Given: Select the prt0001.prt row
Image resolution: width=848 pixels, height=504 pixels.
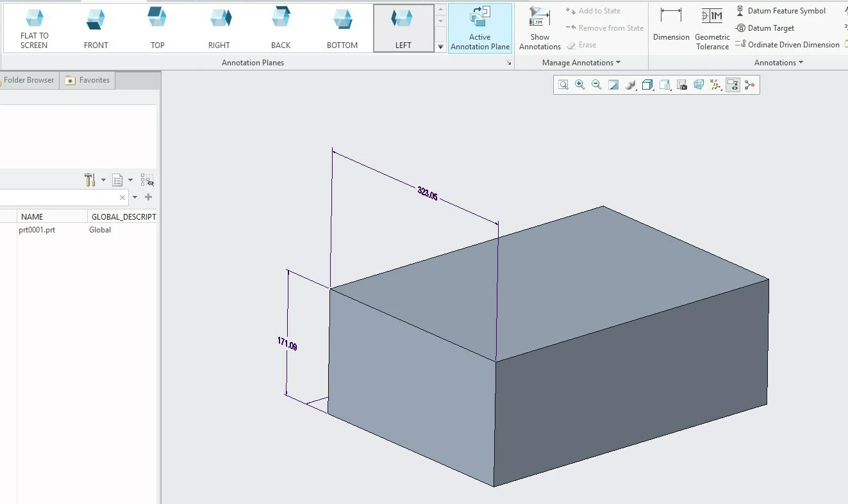Looking at the screenshot, I should point(37,230).
